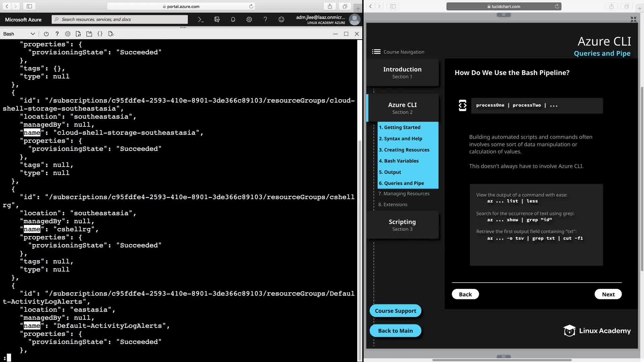Image resolution: width=644 pixels, height=362 pixels.
Task: Open directory and subscription filter icon
Action: click(x=217, y=19)
